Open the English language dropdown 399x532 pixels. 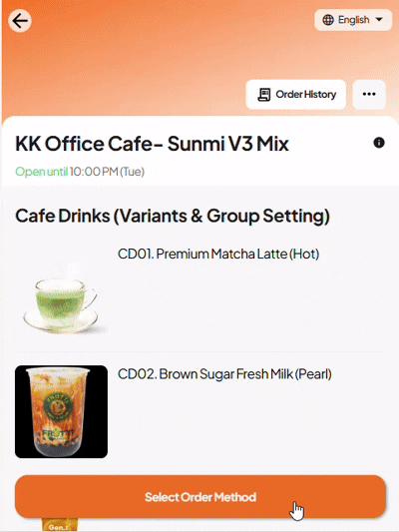(x=353, y=20)
